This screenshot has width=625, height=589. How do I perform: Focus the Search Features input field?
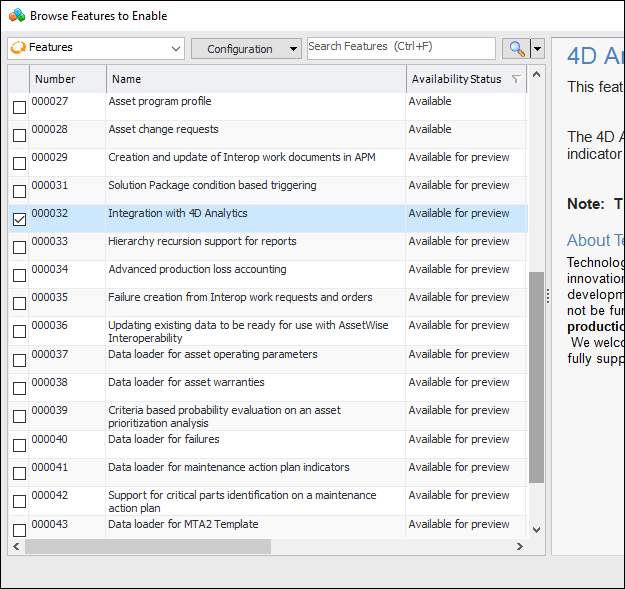pos(400,47)
